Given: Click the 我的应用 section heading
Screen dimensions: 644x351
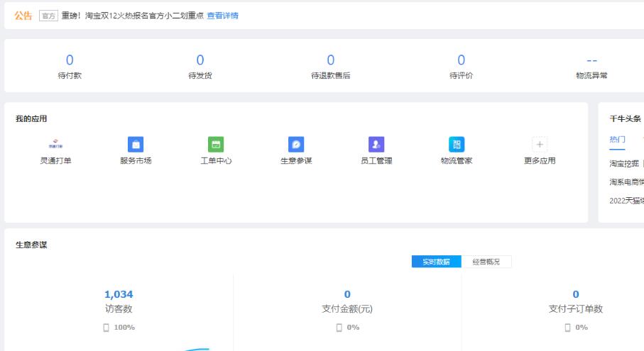Looking at the screenshot, I should (31, 119).
